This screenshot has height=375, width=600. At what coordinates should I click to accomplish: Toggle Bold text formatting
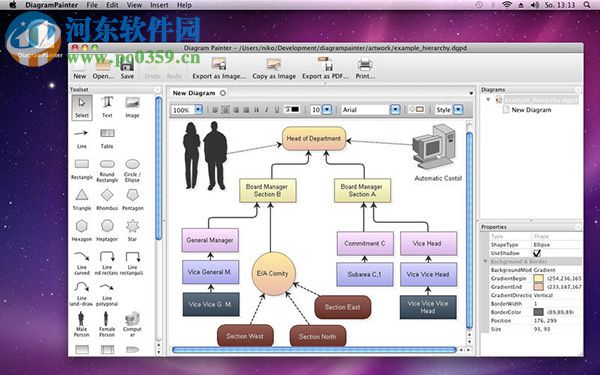[256, 110]
